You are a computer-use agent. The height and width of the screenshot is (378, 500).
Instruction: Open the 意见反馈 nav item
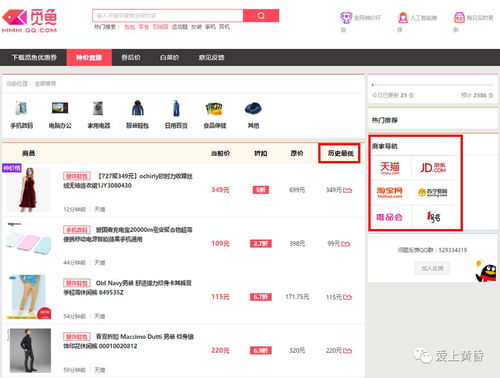tap(211, 58)
